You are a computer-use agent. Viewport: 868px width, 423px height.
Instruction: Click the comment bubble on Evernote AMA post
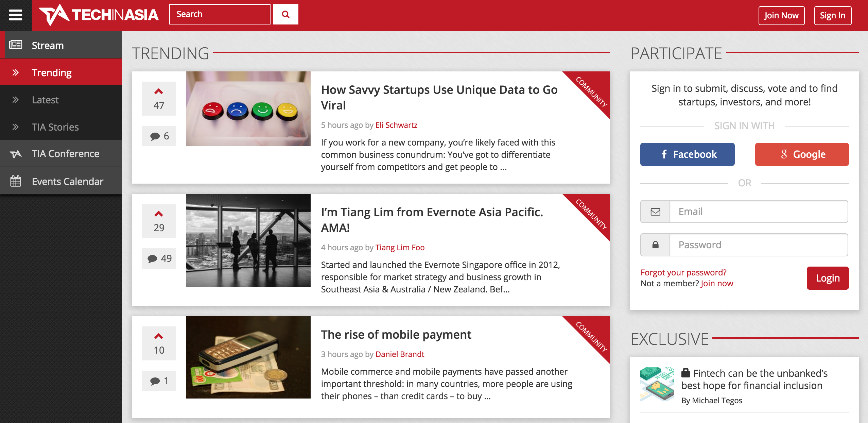(154, 258)
